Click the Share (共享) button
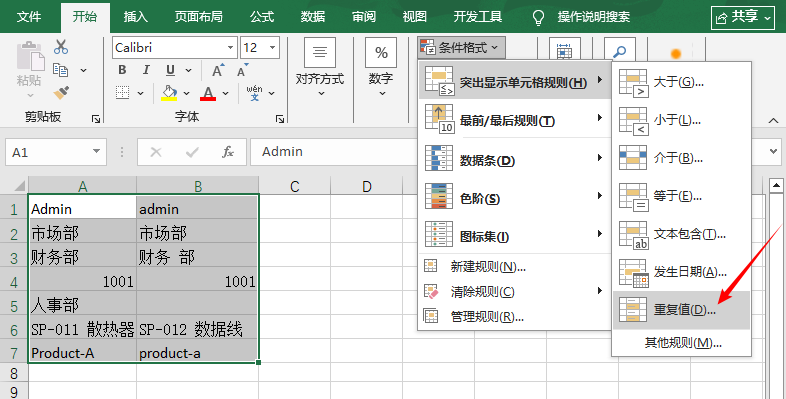Image resolution: width=786 pixels, height=399 pixels. tap(743, 18)
